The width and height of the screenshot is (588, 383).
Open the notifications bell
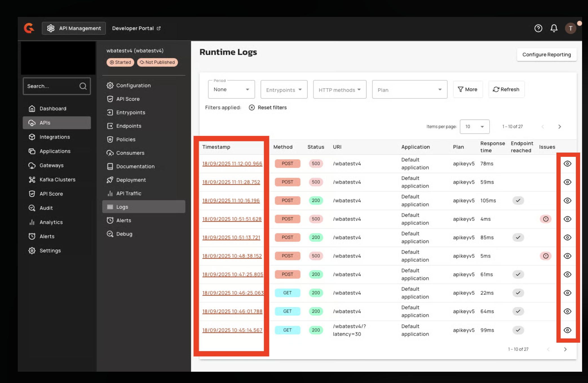[554, 28]
